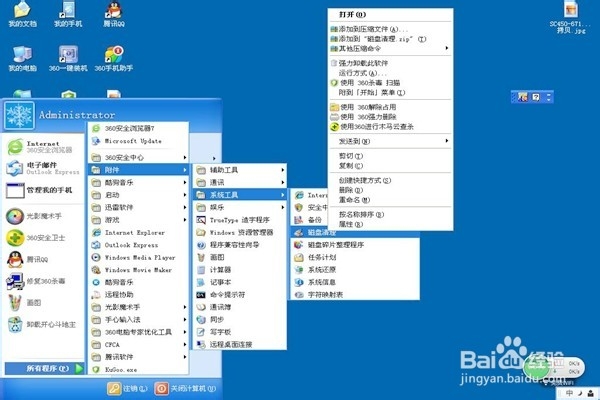Viewport: 600px width, 400px height.
Task: Open 我的文档 desktop icon
Action: pos(22,15)
